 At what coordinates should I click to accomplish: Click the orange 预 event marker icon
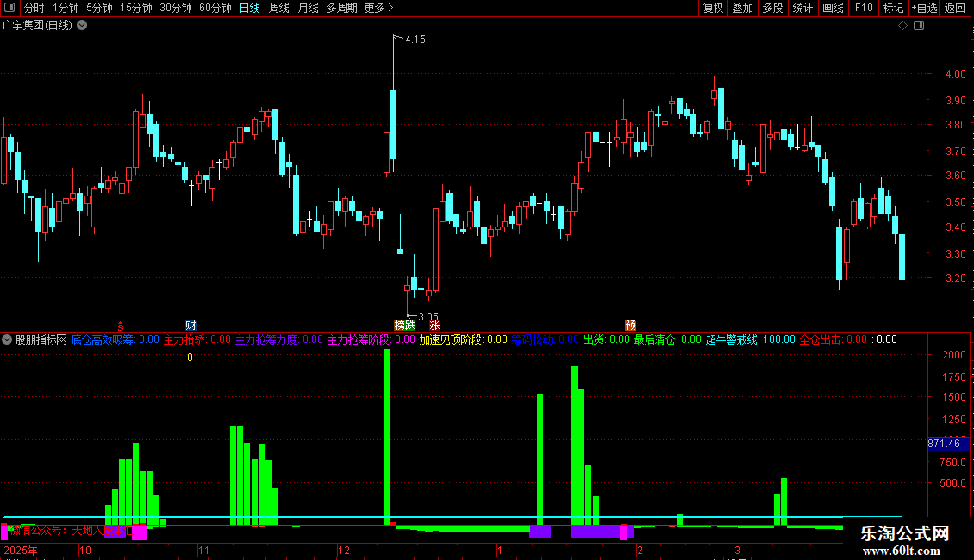pyautogui.click(x=630, y=326)
